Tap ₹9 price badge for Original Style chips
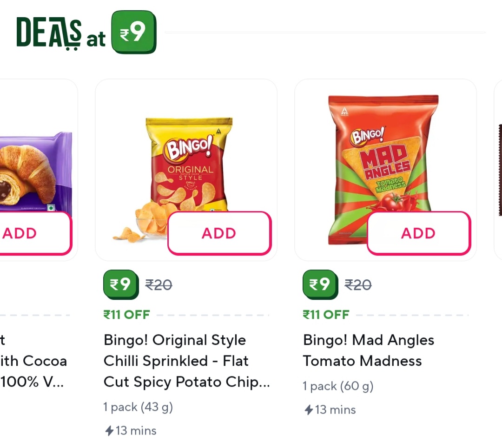This screenshot has width=502, height=448. (x=121, y=284)
